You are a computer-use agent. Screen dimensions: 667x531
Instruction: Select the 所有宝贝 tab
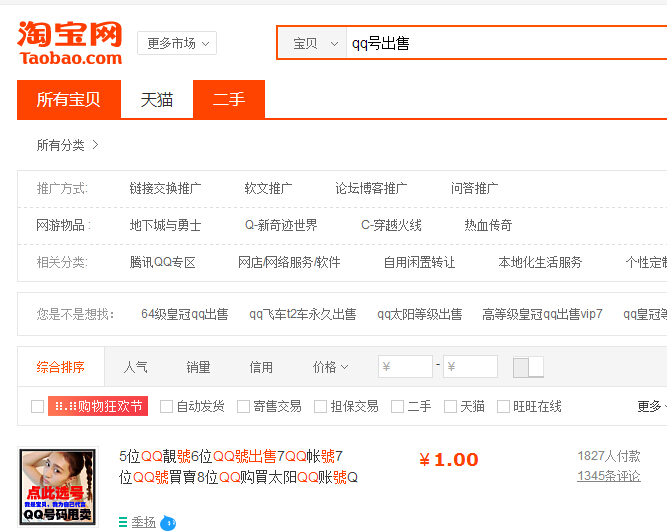tap(69, 100)
